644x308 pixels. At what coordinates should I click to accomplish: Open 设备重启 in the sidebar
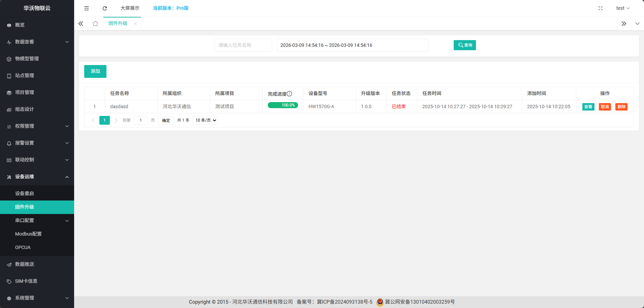[25, 193]
